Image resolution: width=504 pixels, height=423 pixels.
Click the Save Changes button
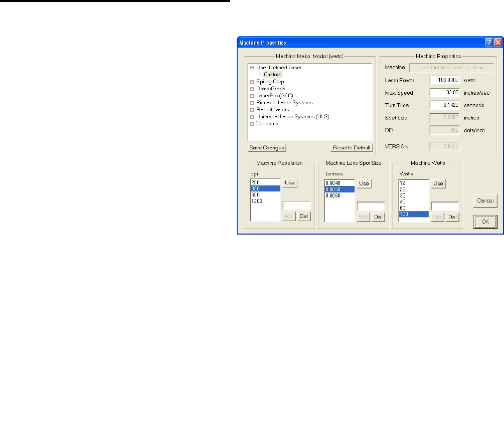267,148
